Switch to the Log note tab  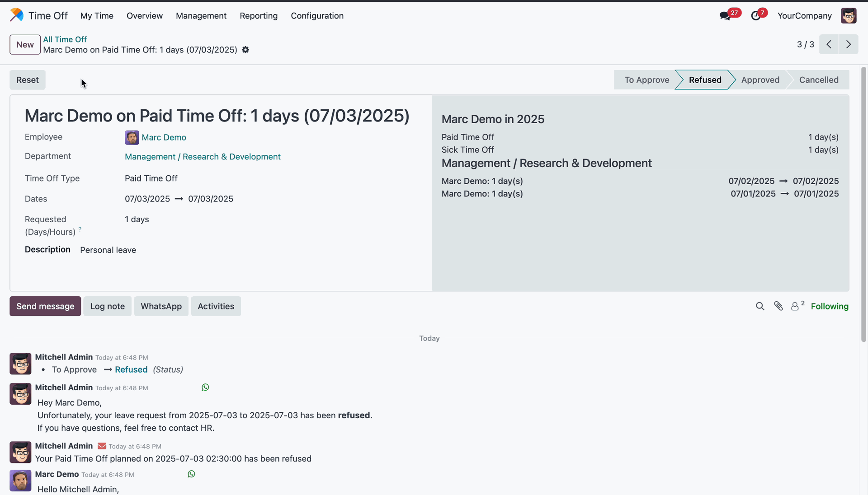point(107,306)
